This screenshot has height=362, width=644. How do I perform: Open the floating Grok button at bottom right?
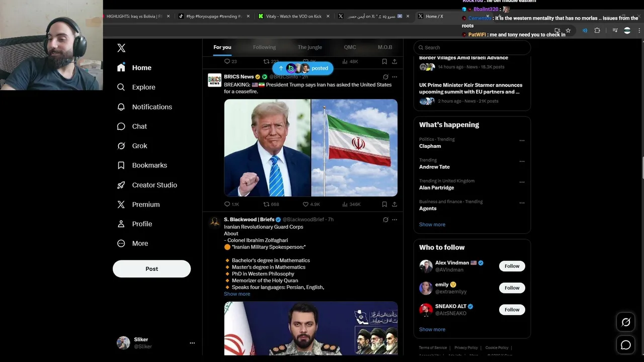[626, 322]
